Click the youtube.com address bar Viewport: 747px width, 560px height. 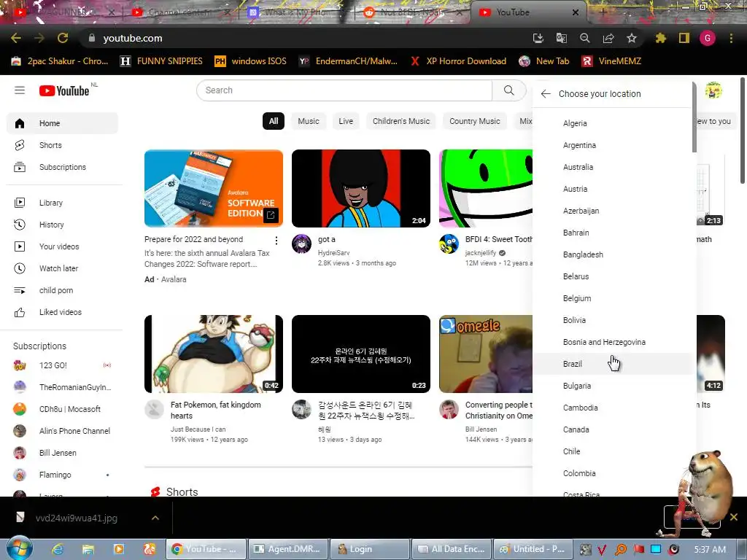[x=305, y=38]
